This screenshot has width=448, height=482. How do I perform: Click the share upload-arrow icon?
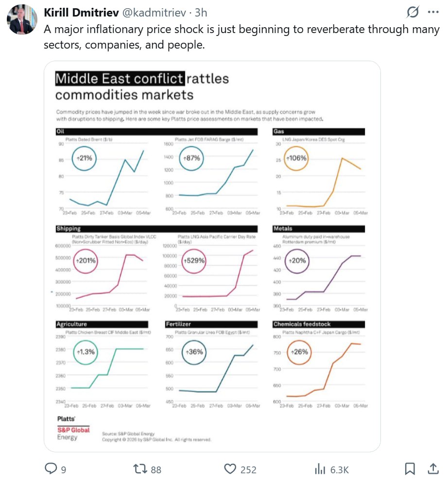(432, 468)
